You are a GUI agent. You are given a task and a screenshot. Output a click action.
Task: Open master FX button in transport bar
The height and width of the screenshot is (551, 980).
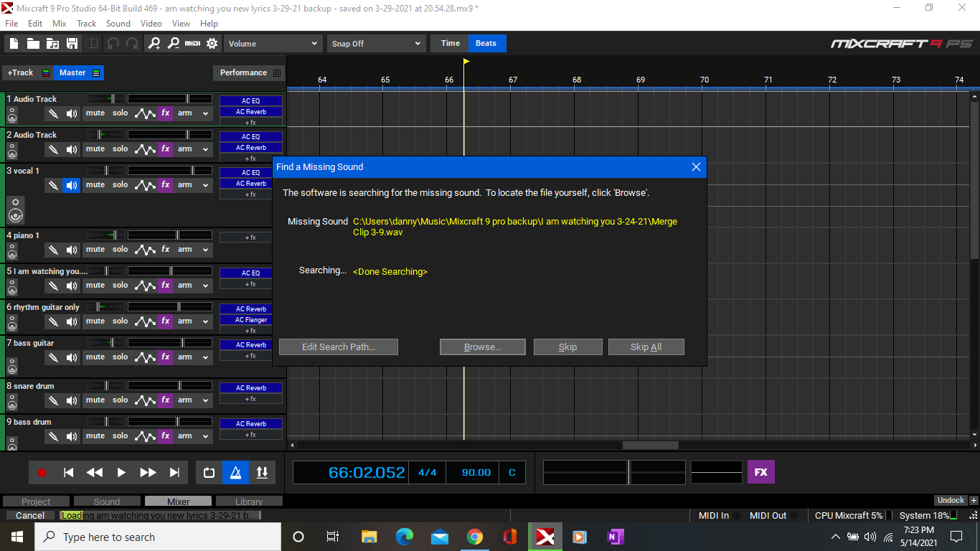click(761, 472)
